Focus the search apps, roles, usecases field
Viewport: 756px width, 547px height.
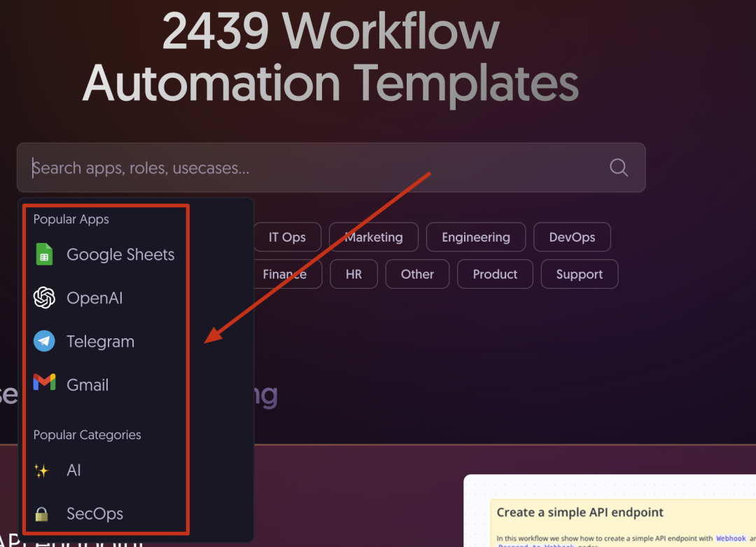pos(331,167)
